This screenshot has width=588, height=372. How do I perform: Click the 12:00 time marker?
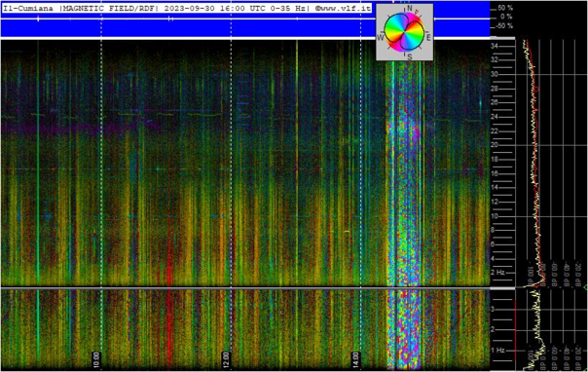point(226,359)
